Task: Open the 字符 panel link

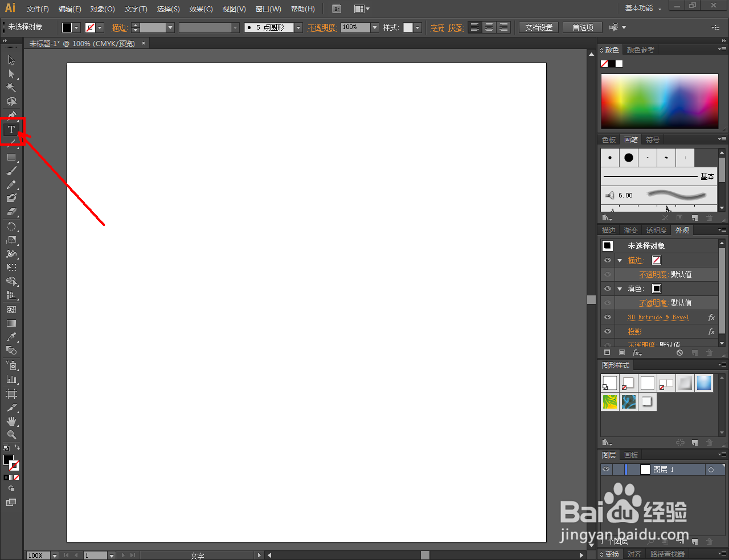Action: pos(437,27)
